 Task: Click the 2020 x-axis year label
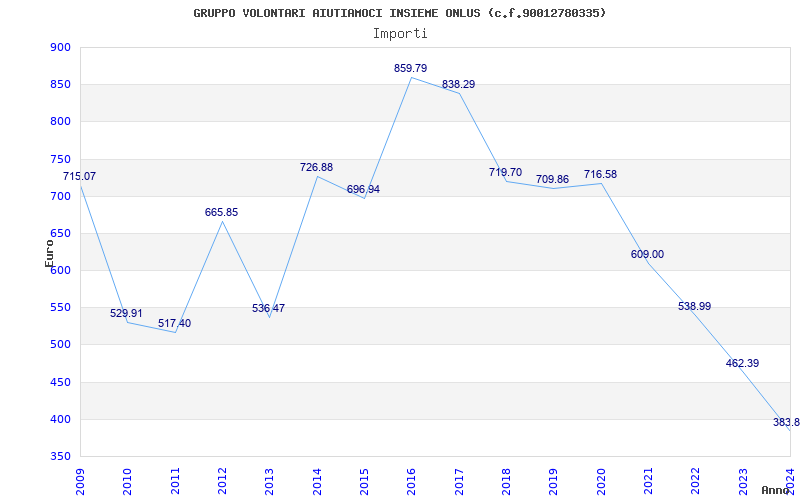(601, 482)
